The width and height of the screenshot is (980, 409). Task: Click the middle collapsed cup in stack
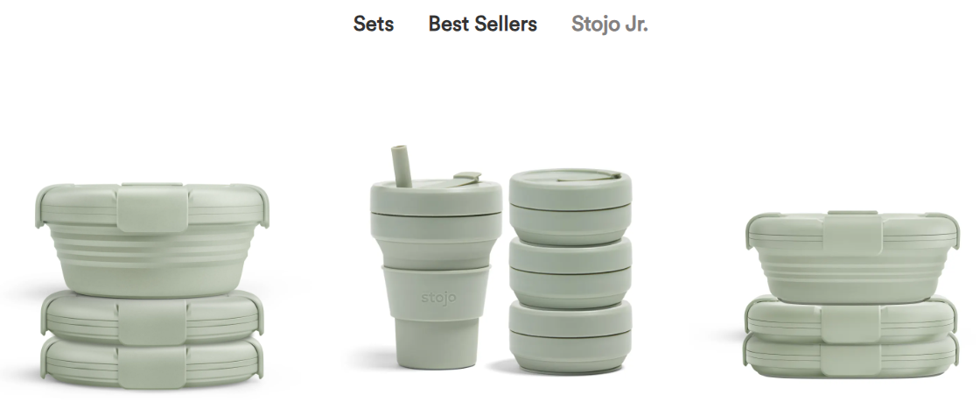570,272
